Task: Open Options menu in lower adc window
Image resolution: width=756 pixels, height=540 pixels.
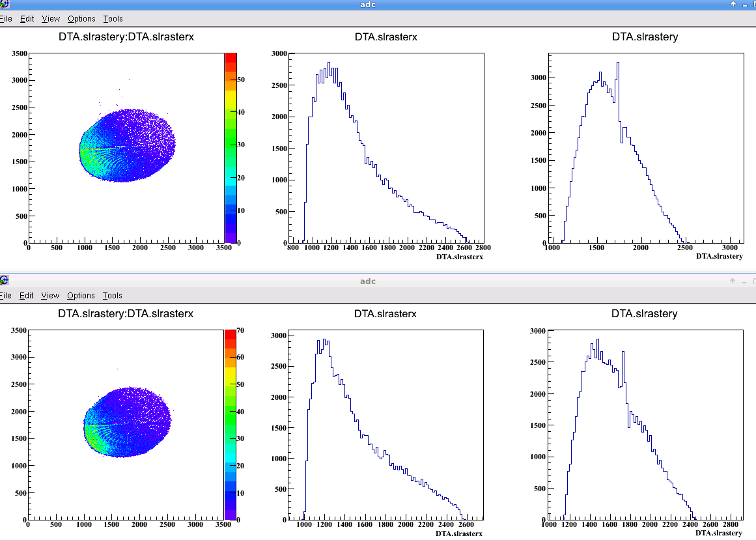Action: tap(81, 296)
